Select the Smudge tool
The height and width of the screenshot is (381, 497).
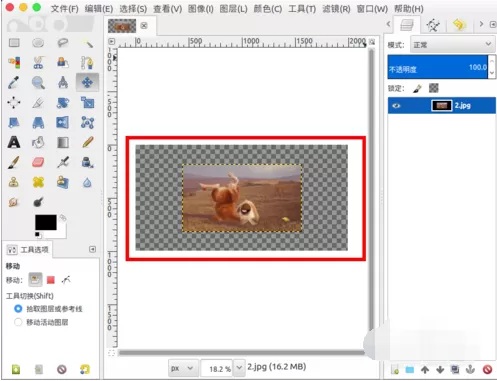[x=14, y=202]
